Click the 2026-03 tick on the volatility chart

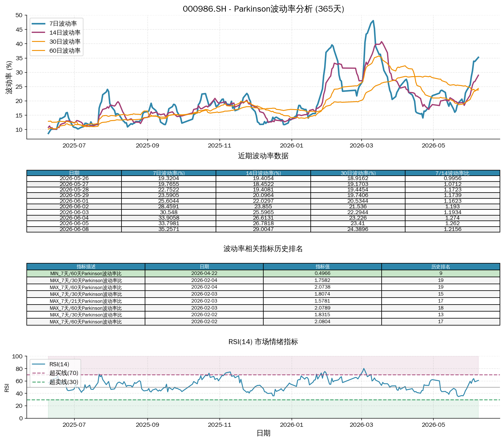pyautogui.click(x=361, y=145)
